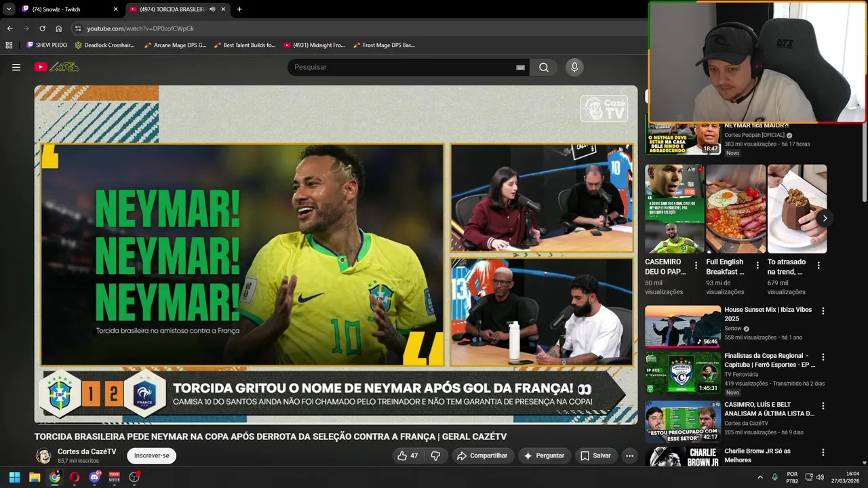Screen dimensions: 868x488
Task: Open the Full English Breakfast short
Action: 736,209
